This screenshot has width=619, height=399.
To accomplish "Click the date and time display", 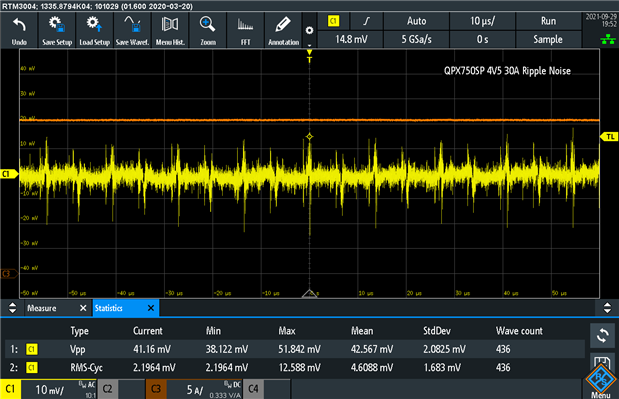I will coord(601,21).
